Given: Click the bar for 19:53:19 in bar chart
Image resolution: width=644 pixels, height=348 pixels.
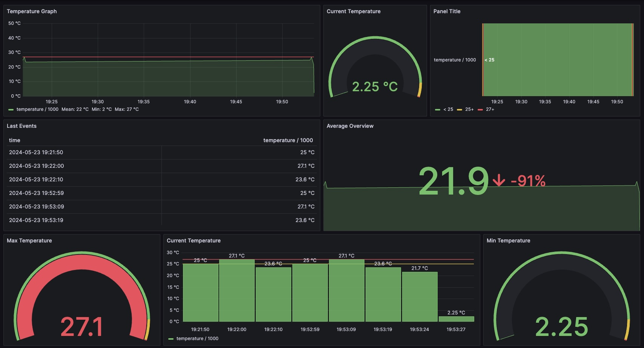Looking at the screenshot, I should (x=383, y=294).
